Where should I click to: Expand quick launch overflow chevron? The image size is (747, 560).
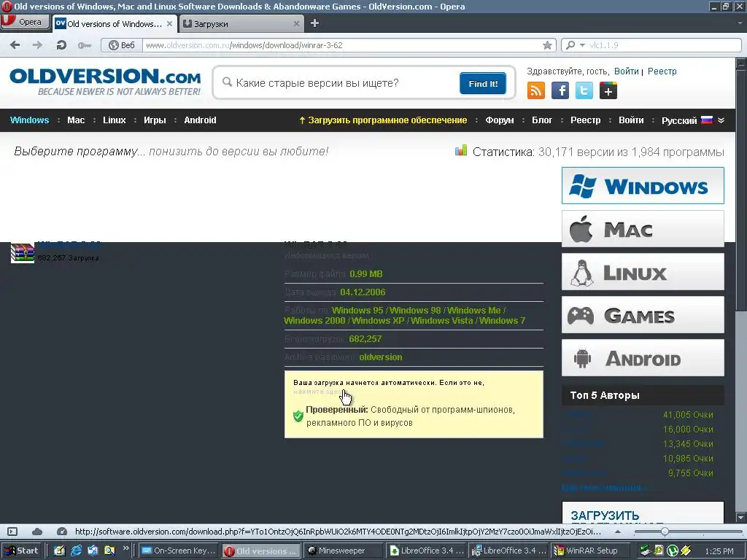coord(125,548)
